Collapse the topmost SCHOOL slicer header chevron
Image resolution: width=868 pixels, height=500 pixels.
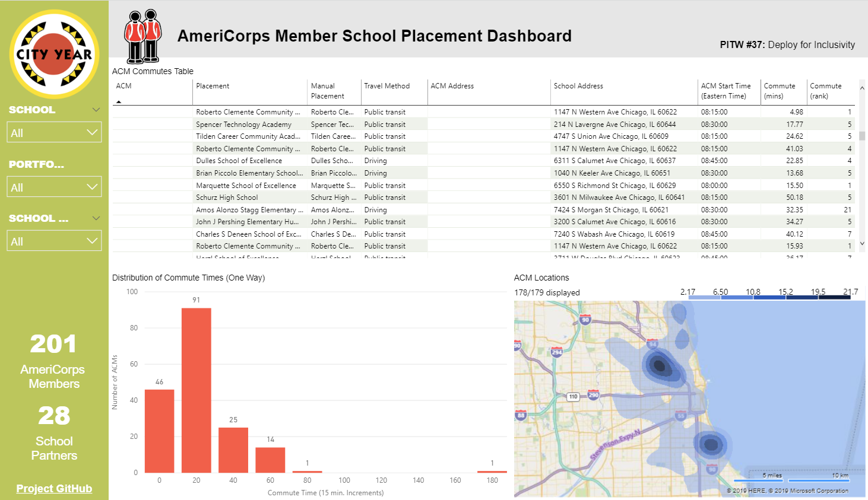96,110
